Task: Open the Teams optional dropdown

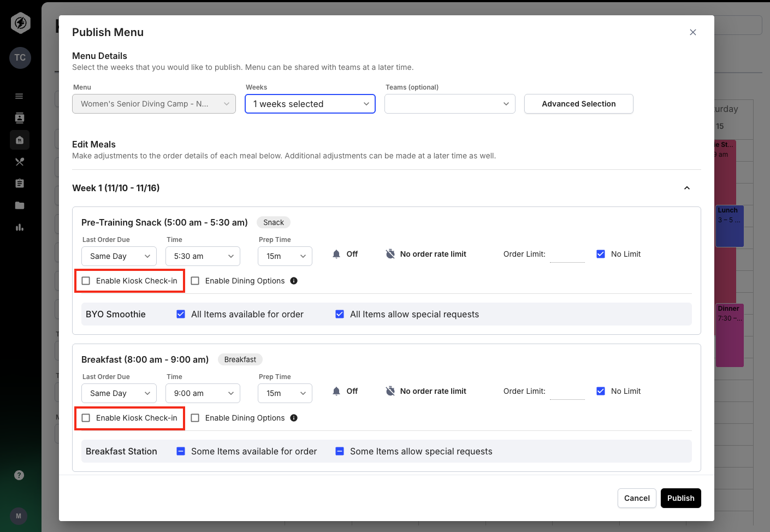Action: tap(450, 104)
